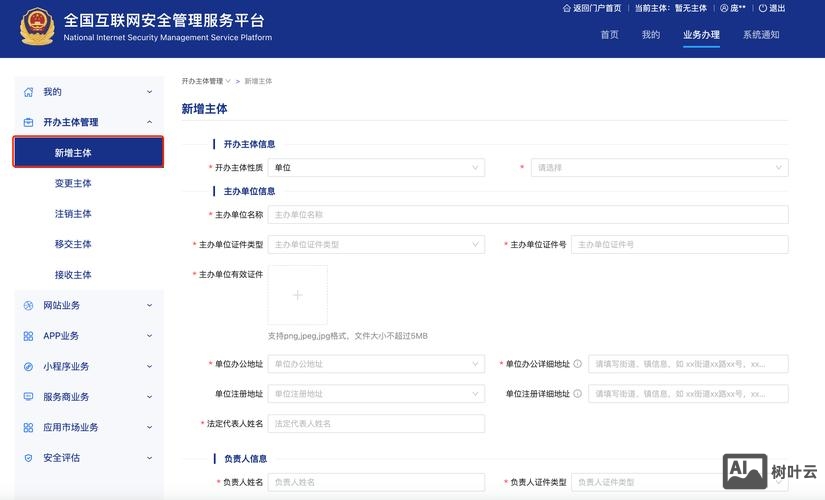
Task: Click the 退出 logout link
Action: pyautogui.click(x=777, y=8)
